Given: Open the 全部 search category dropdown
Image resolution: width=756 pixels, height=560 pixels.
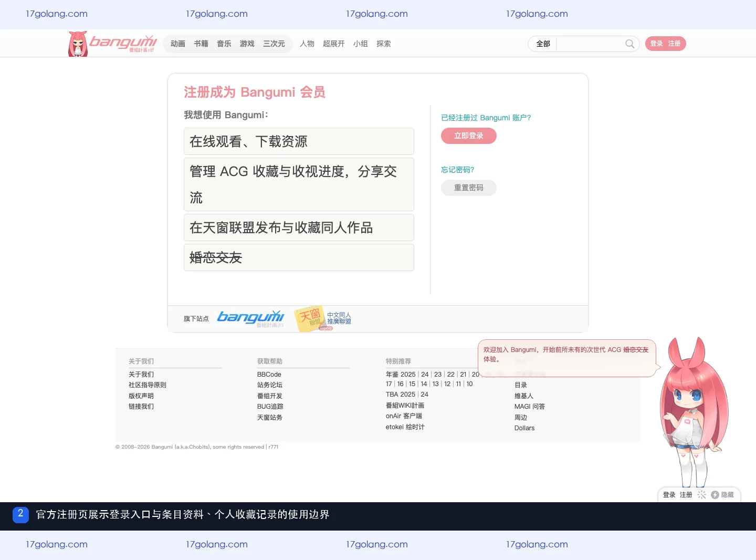Looking at the screenshot, I should [x=543, y=44].
